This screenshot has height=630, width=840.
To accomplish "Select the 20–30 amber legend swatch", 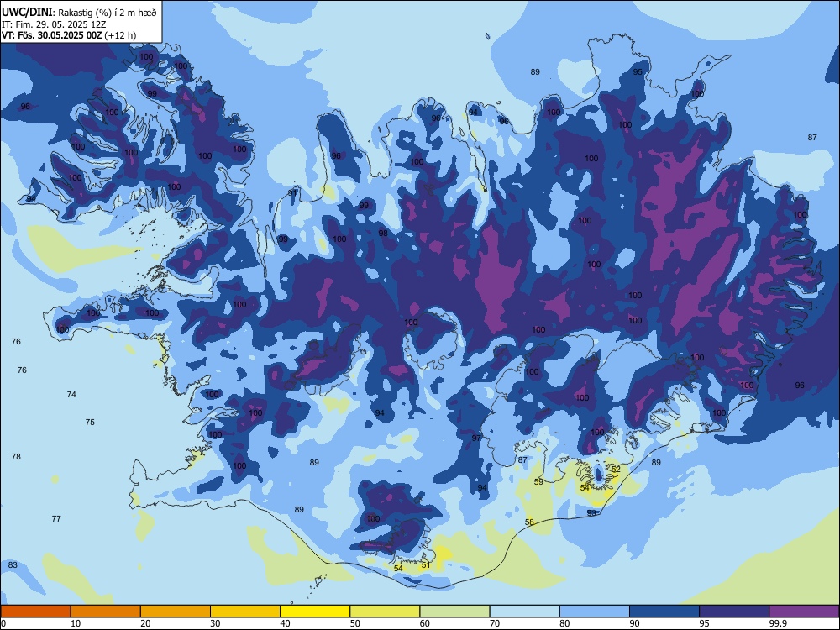I will (x=176, y=612).
